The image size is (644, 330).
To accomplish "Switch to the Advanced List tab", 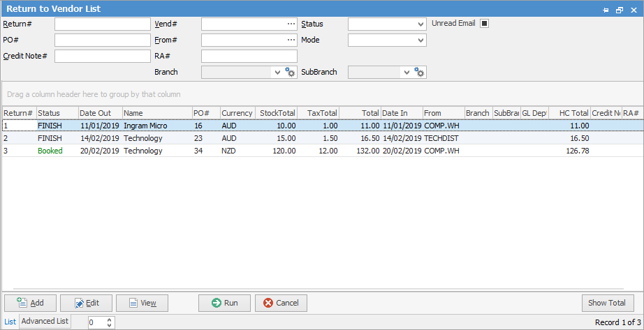I will (x=45, y=321).
